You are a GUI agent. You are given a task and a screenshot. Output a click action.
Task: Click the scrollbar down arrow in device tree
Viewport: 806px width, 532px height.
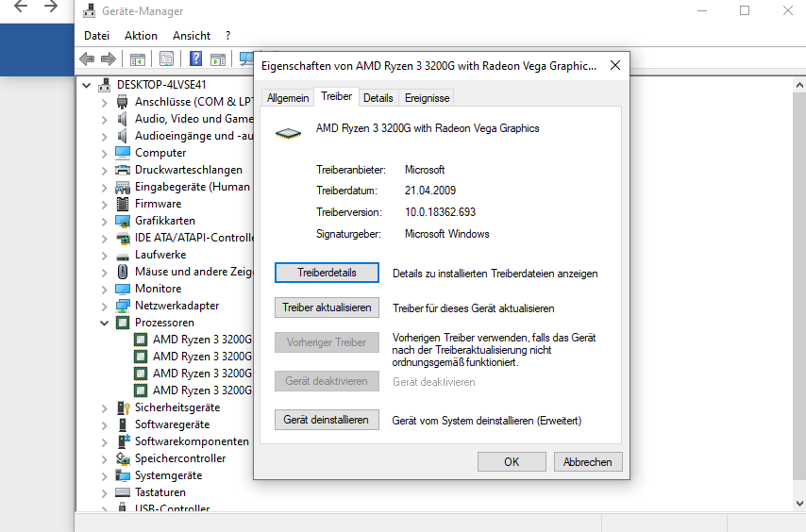799,504
